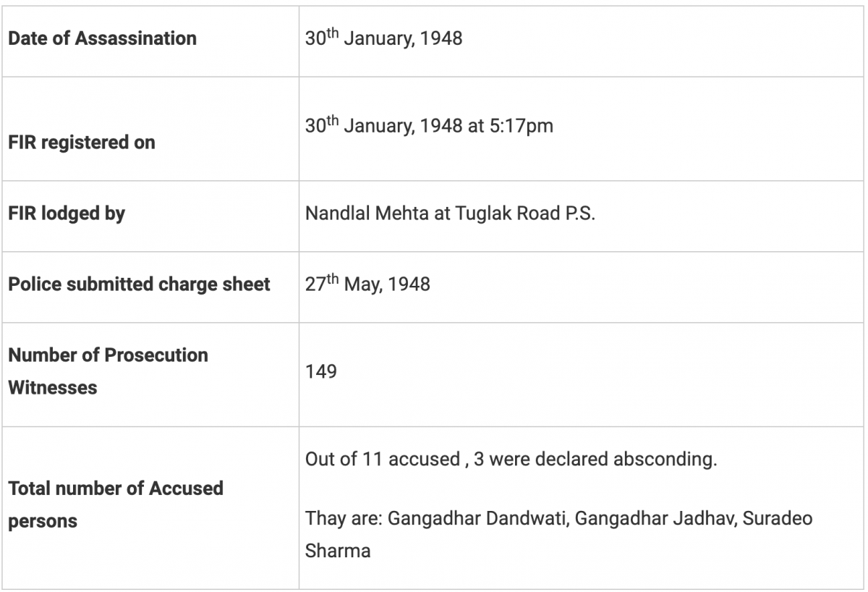Click the "Date of Assassination" row label

point(102,38)
